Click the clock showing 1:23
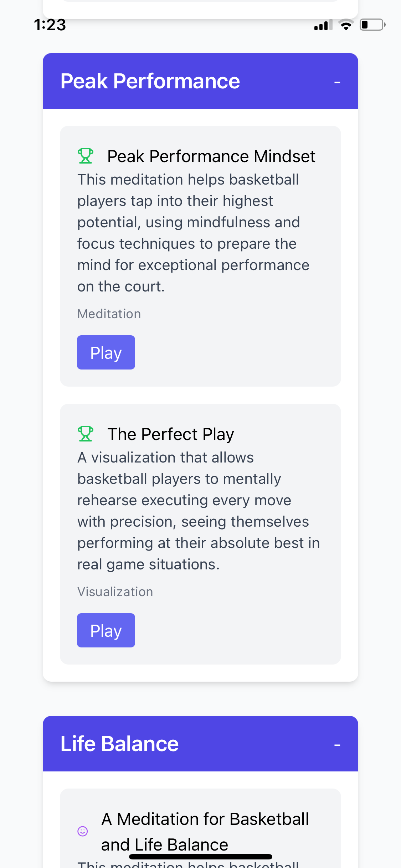The width and height of the screenshot is (401, 868). coord(50,25)
